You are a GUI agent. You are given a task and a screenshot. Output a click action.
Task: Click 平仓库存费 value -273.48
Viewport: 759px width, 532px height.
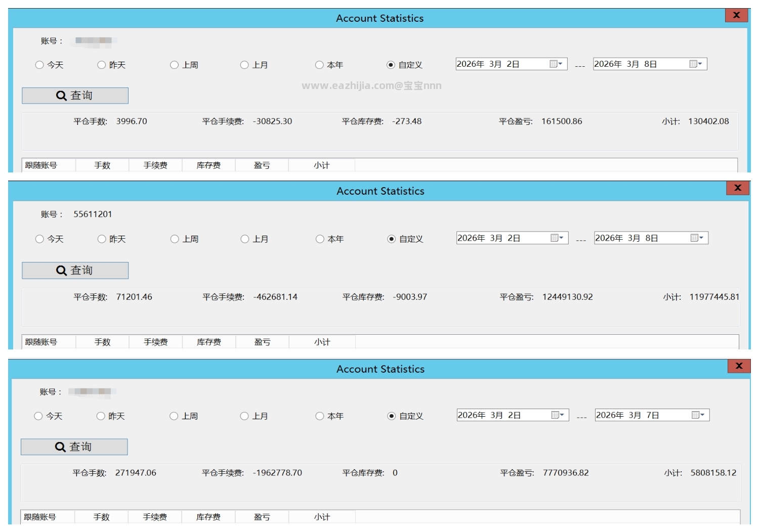[407, 121]
